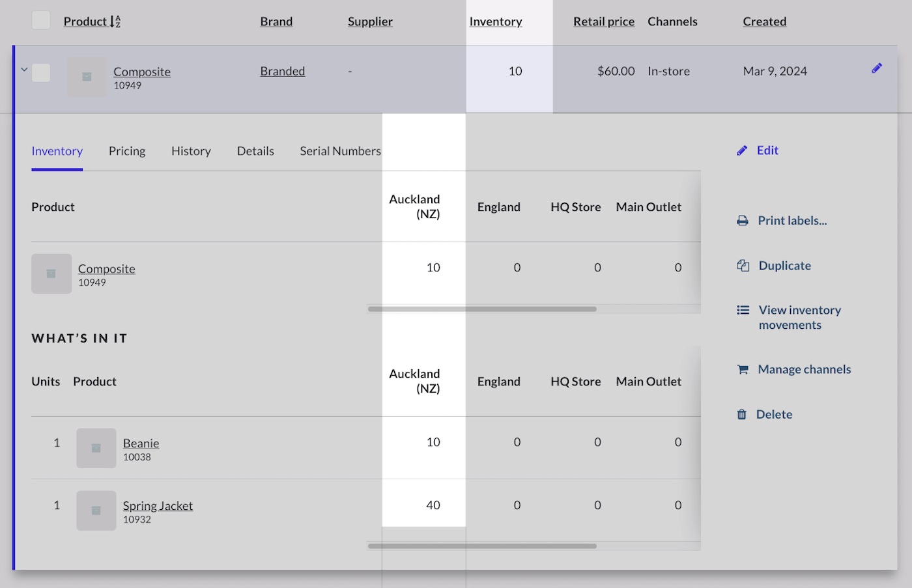Collapse the Composite row using the chevron

tap(24, 70)
